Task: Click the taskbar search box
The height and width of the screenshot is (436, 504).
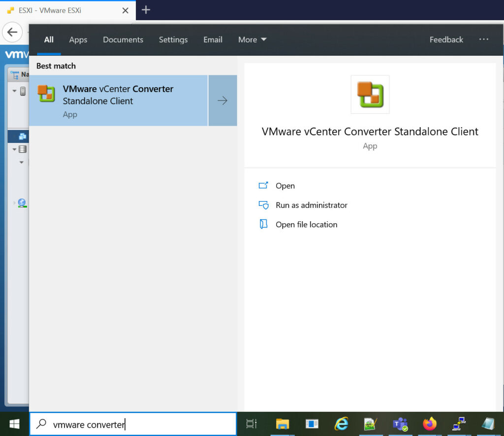Action: point(133,424)
